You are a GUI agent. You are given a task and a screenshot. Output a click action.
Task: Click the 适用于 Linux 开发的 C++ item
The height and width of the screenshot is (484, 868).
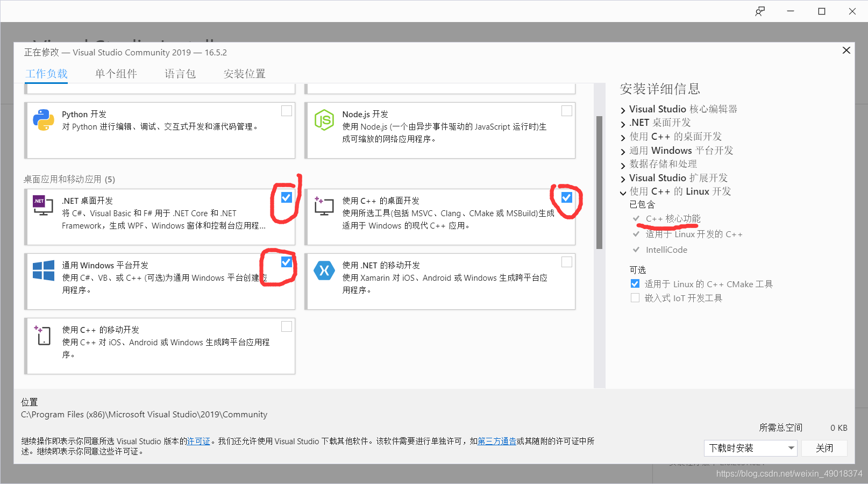tap(694, 234)
